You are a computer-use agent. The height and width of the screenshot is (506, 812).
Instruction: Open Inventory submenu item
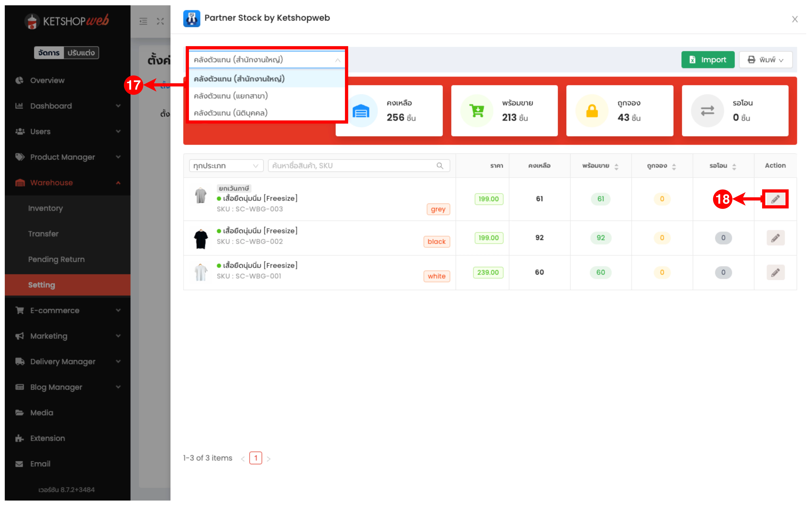46,208
